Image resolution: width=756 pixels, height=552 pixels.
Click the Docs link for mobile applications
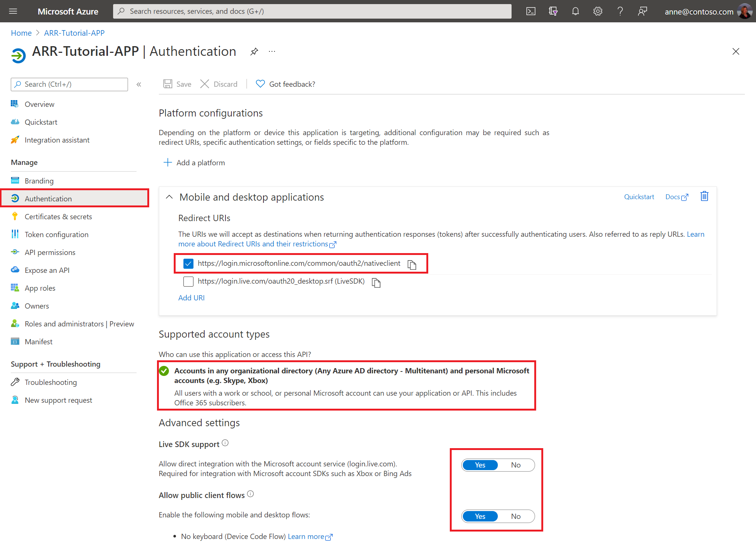pos(677,197)
